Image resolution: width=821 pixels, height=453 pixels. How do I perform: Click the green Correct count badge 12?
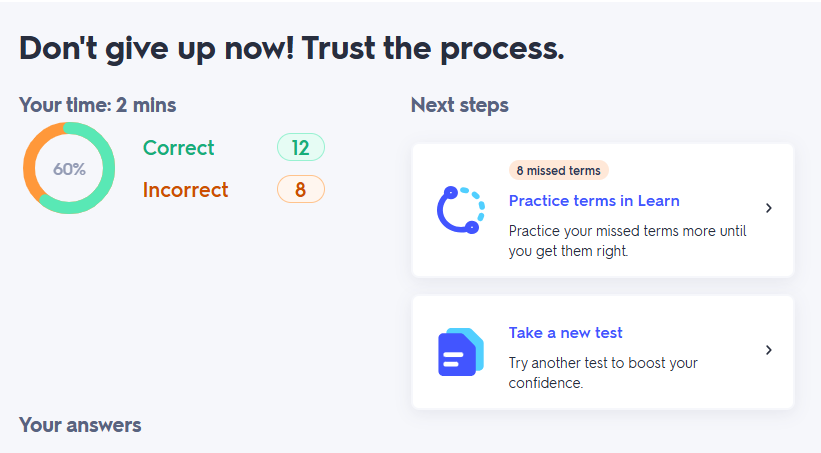pos(300,148)
